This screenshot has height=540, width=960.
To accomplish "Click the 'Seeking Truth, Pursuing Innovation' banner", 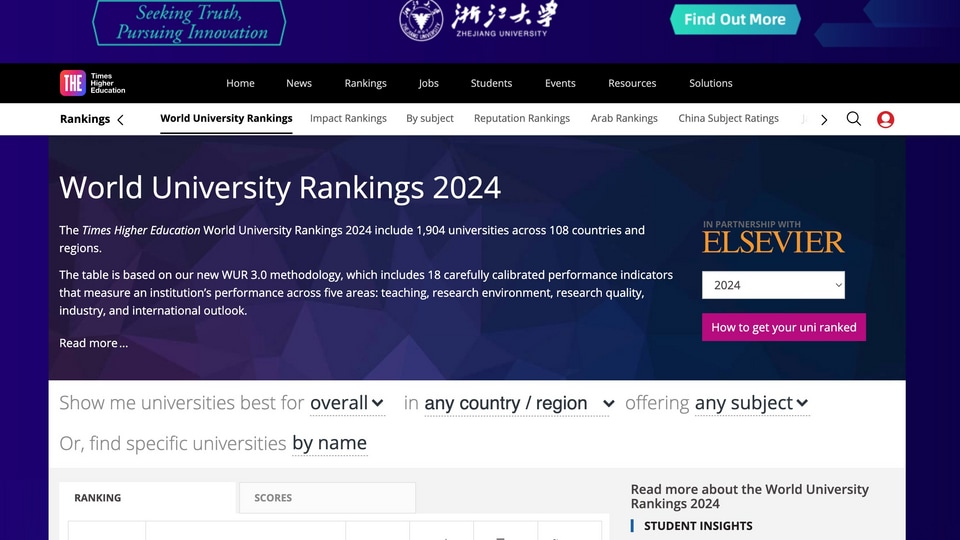I will click(x=189, y=23).
